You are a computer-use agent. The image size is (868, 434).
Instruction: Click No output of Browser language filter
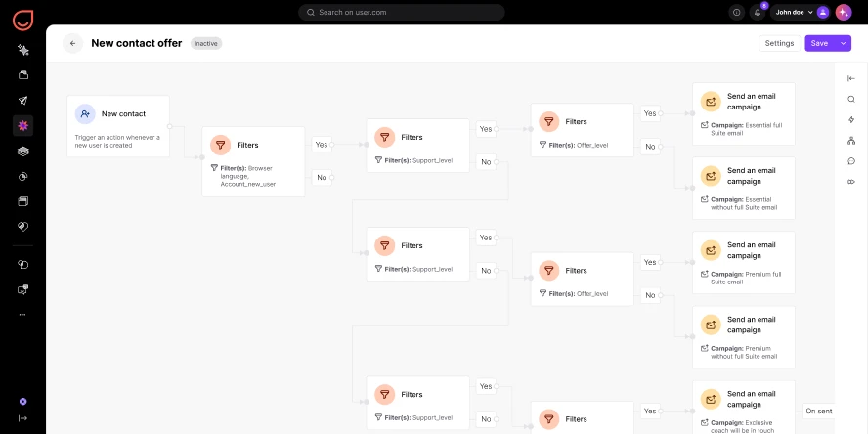pos(322,178)
